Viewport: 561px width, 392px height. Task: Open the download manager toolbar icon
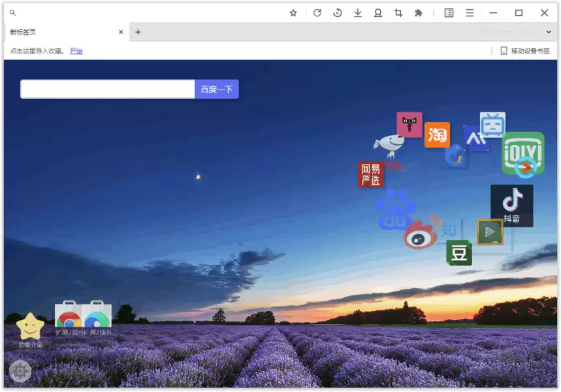tap(358, 12)
